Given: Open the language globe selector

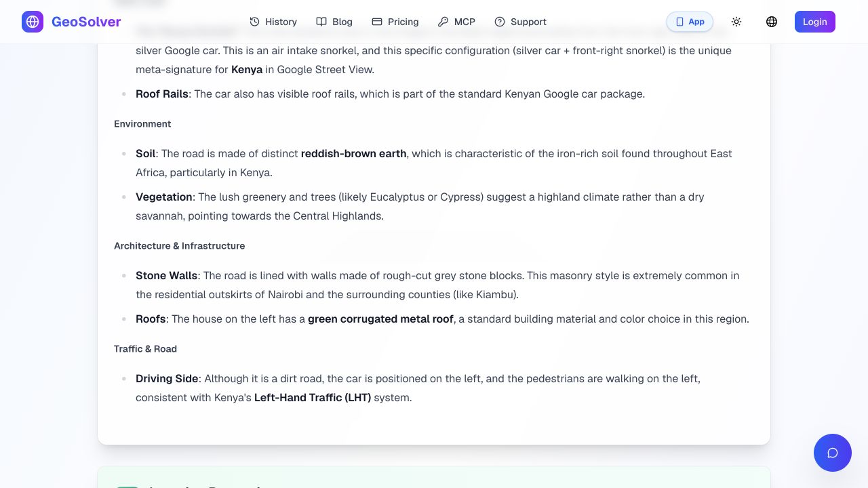Looking at the screenshot, I should (772, 22).
